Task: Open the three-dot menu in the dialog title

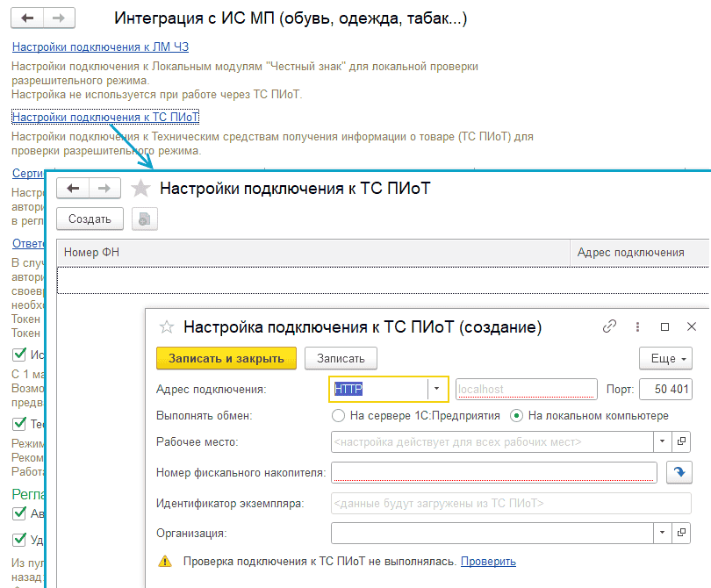Action: pyautogui.click(x=637, y=326)
